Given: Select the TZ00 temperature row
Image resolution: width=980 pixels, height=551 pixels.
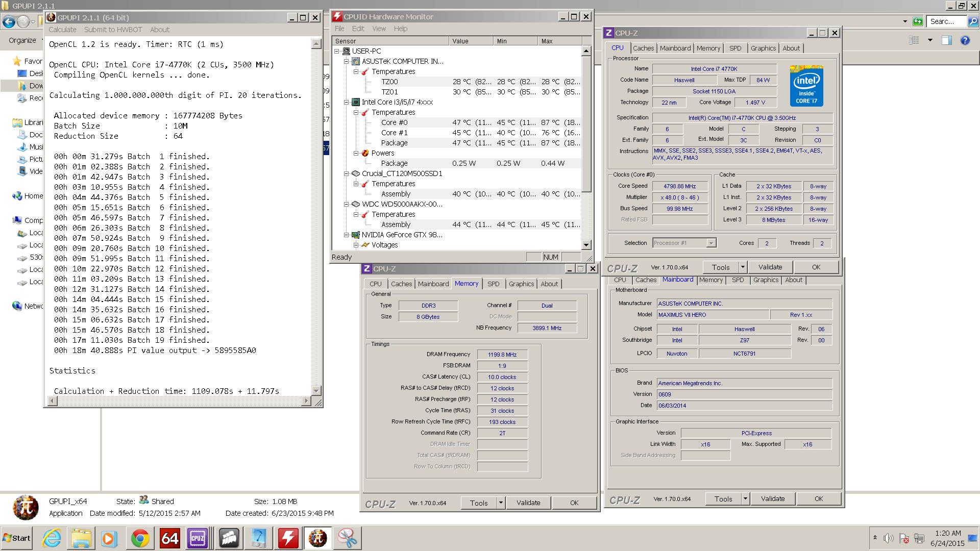Looking at the screenshot, I should 457,82.
